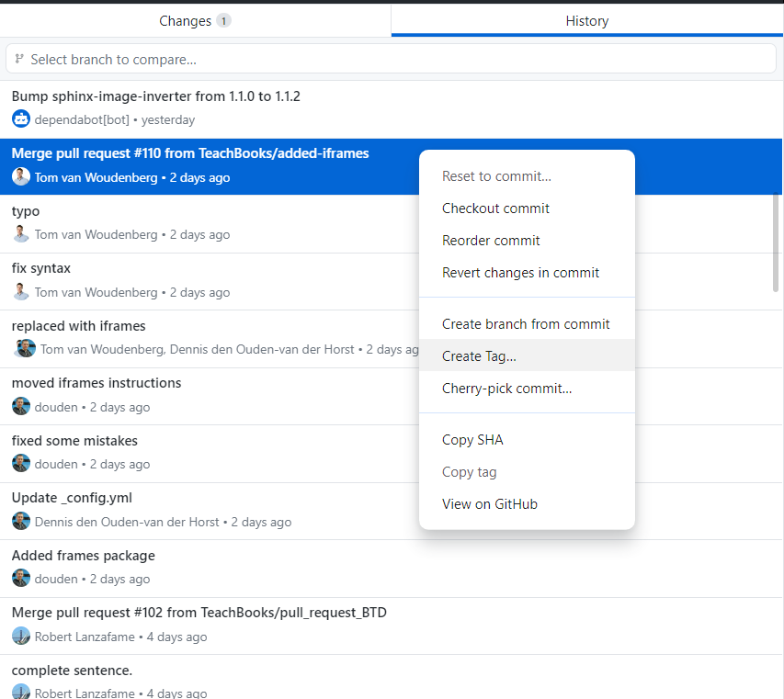Click Robert Lanzafame's avatar on pull request #102
The image size is (784, 699).
click(21, 637)
